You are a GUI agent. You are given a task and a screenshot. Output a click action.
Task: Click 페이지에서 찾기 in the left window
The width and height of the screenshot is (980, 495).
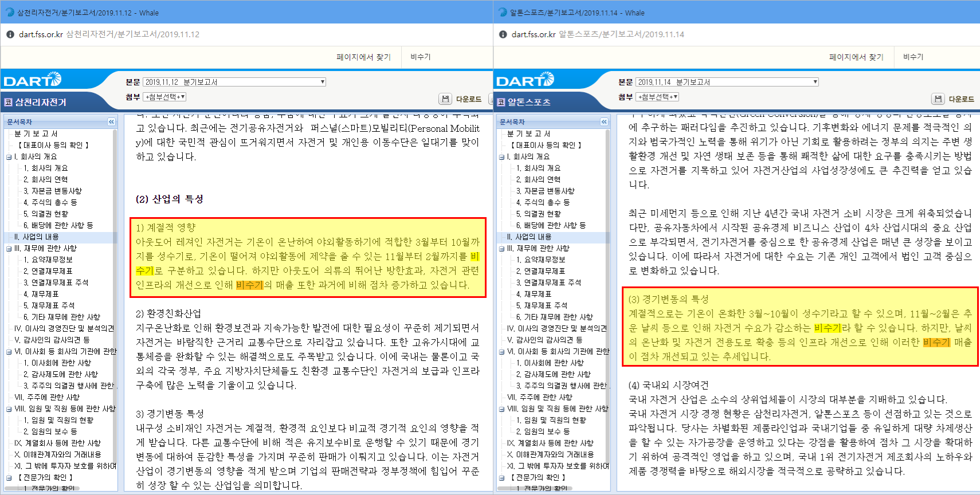pyautogui.click(x=363, y=57)
